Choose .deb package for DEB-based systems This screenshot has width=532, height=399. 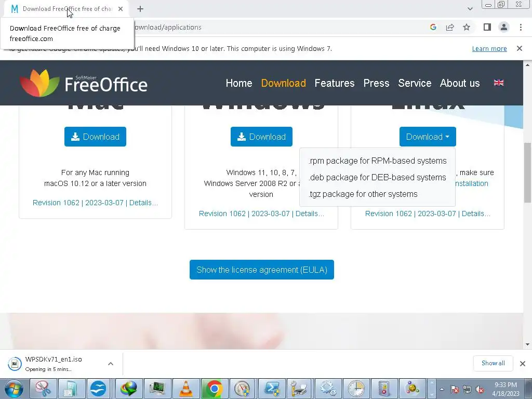(x=377, y=178)
